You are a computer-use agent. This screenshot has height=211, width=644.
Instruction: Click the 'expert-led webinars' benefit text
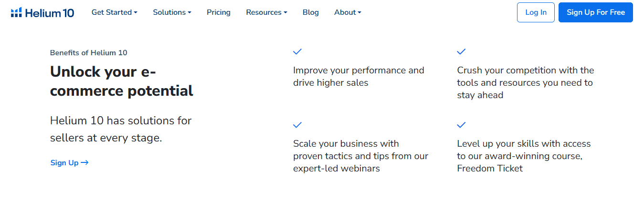[x=337, y=168]
